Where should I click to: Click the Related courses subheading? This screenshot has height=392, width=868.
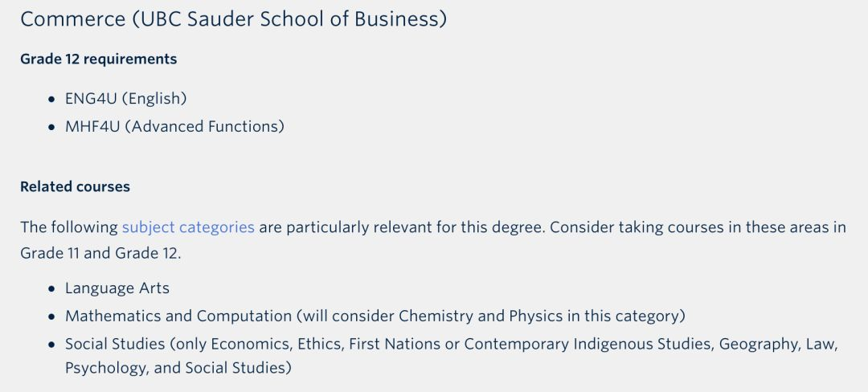coord(75,186)
